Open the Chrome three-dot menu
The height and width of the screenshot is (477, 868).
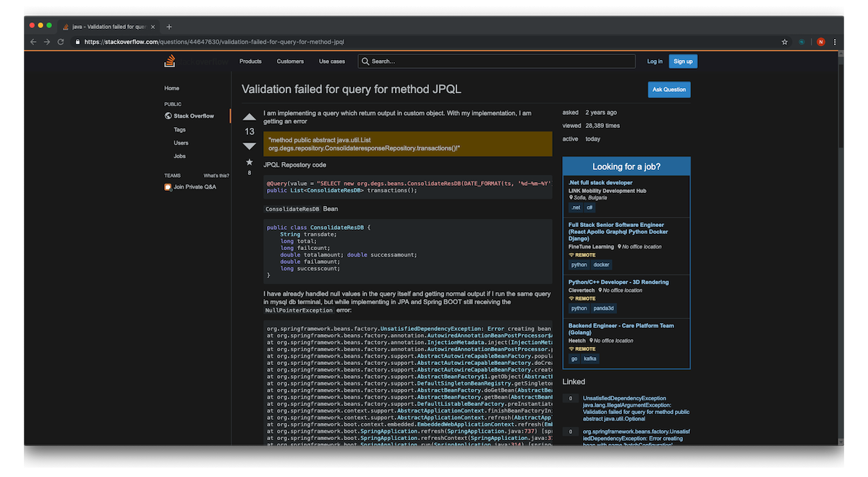[835, 42]
